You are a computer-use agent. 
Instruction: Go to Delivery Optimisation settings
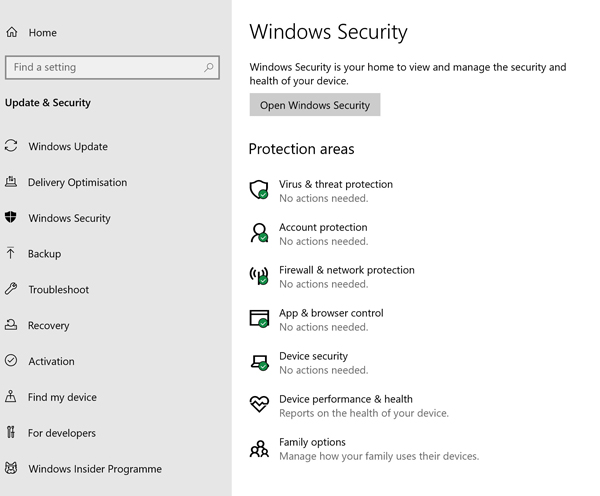[x=77, y=182]
